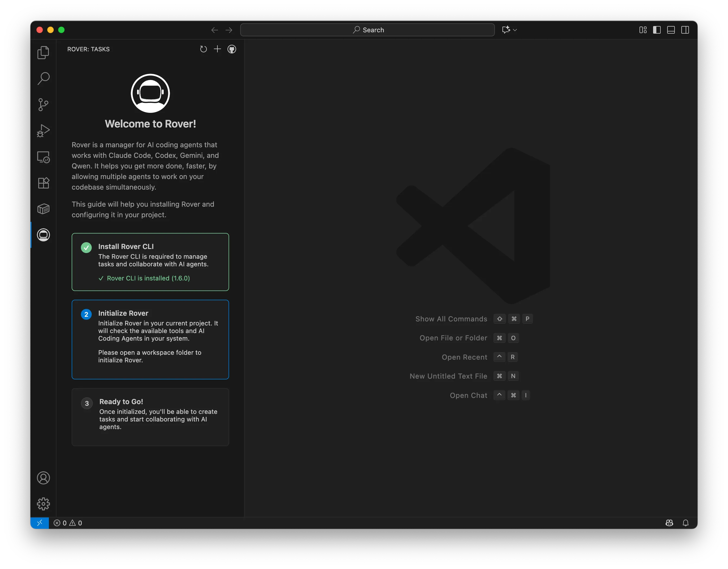Viewport: 728px width, 569px height.
Task: Open Rover's GitHub page from the panel header
Action: (232, 49)
